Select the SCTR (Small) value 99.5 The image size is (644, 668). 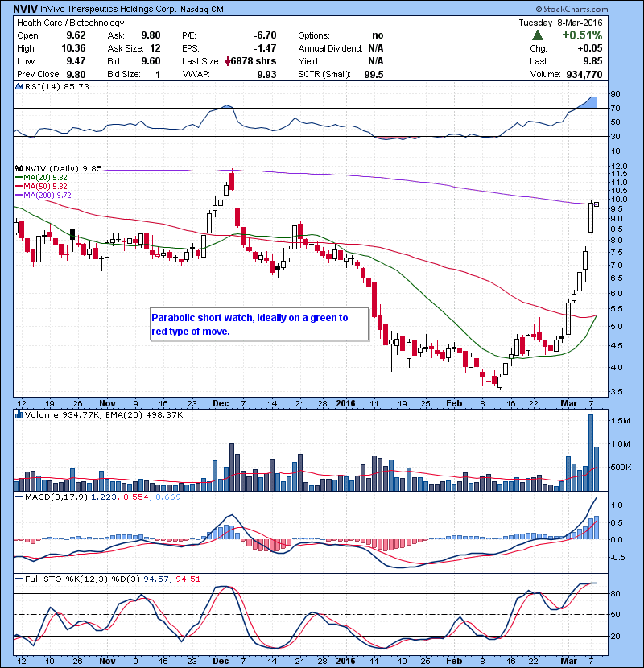tap(374, 74)
